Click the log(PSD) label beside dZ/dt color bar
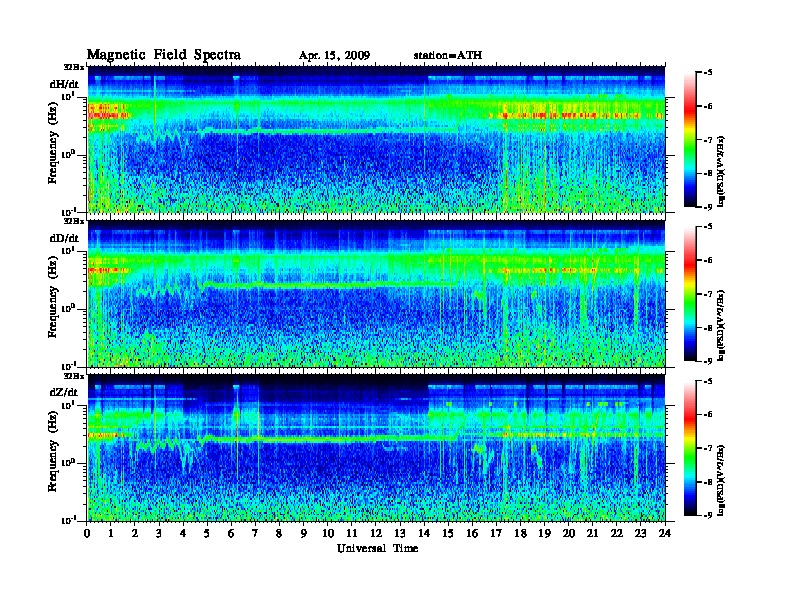 [721, 480]
